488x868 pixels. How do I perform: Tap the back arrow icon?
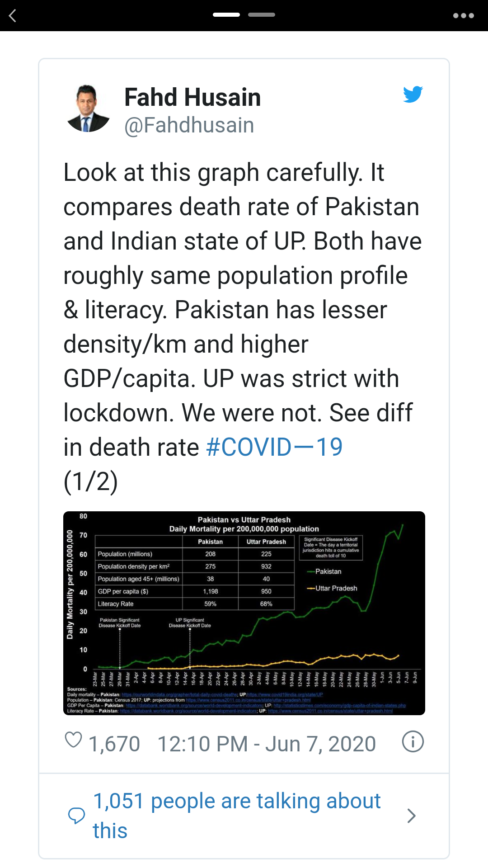pyautogui.click(x=13, y=16)
